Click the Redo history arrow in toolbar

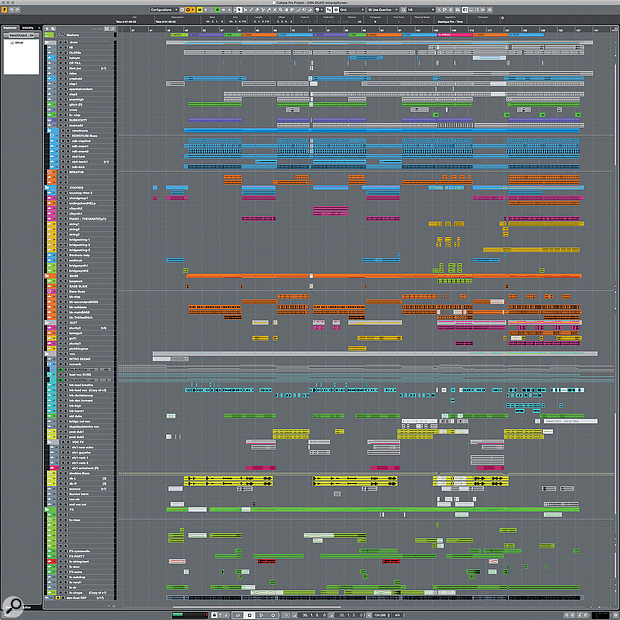click(x=17, y=9)
